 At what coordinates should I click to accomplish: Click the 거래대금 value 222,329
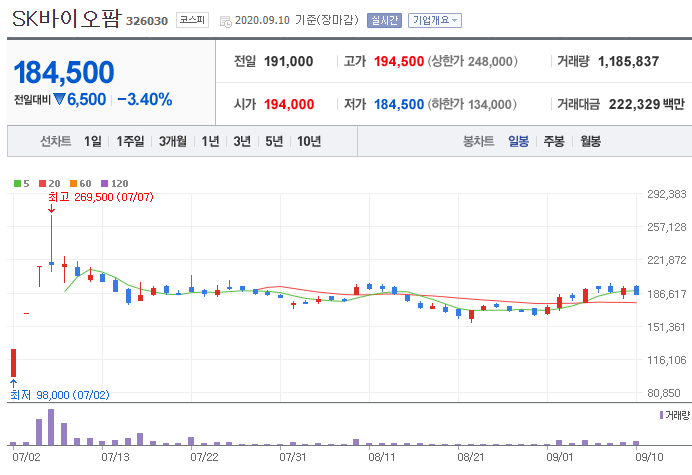coord(634,104)
